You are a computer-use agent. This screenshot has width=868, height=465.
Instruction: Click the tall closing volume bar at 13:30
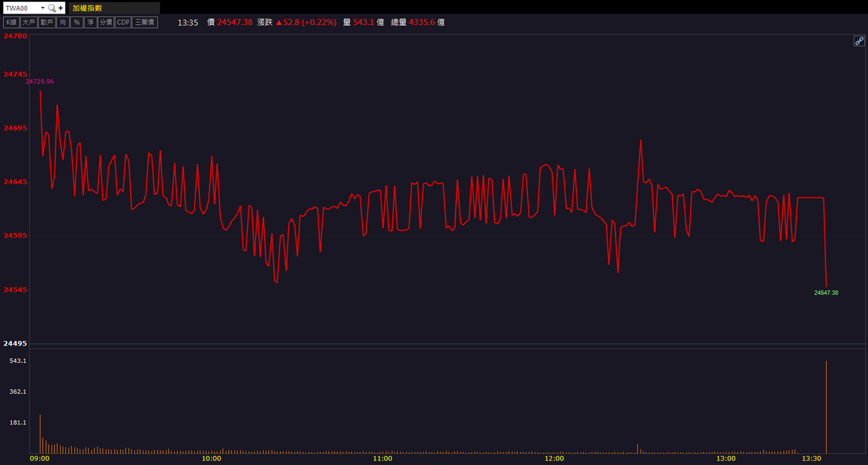[826, 407]
